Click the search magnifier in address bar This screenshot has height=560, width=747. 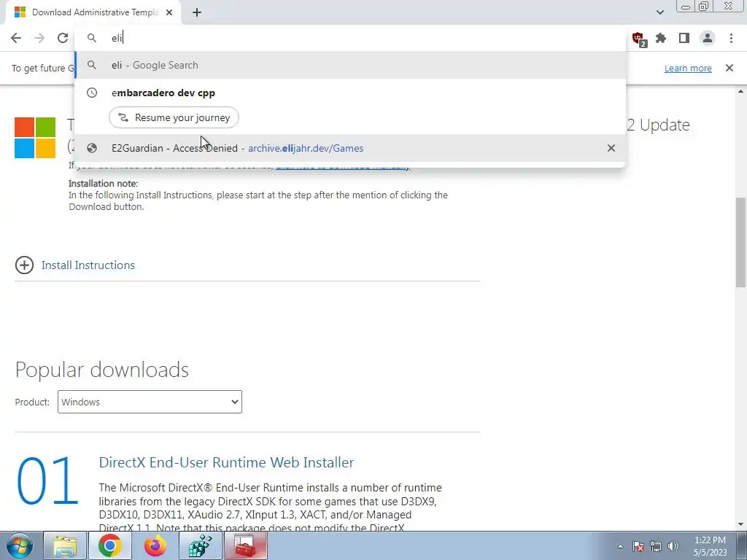92,38
